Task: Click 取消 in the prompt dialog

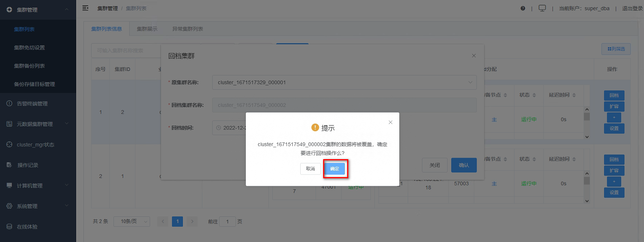Action: 311,169
